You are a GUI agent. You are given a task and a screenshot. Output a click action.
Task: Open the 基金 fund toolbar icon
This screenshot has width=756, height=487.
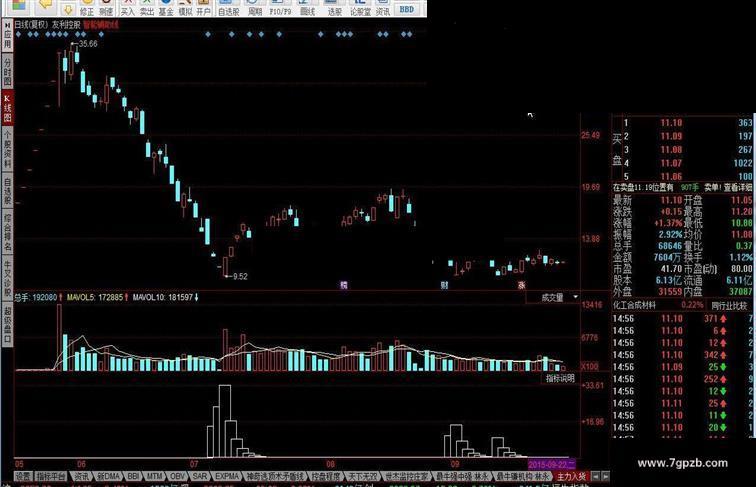(x=166, y=8)
